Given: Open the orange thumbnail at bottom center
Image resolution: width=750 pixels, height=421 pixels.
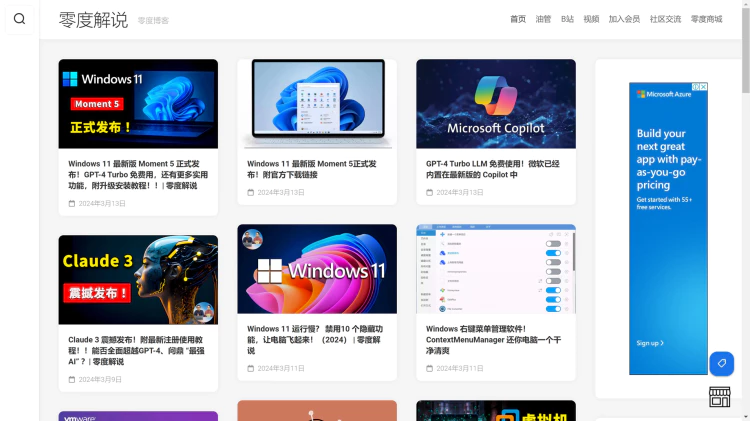Looking at the screenshot, I should coord(317,410).
